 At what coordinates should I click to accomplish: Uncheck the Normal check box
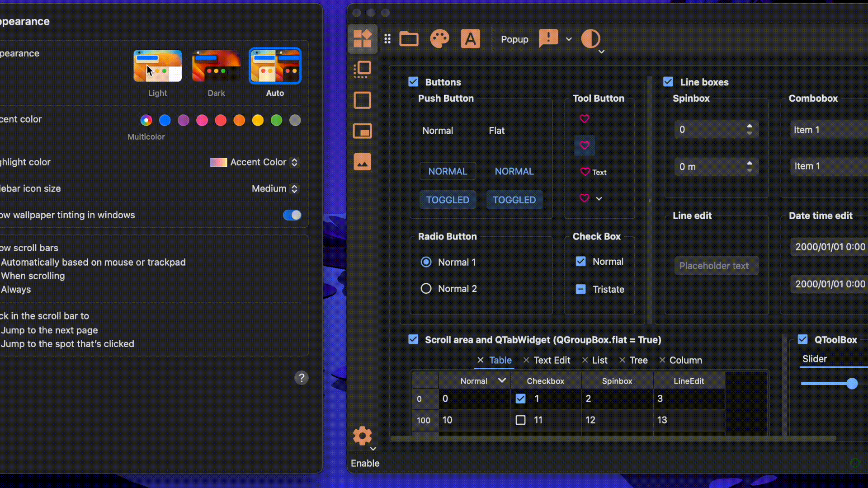[x=581, y=262]
